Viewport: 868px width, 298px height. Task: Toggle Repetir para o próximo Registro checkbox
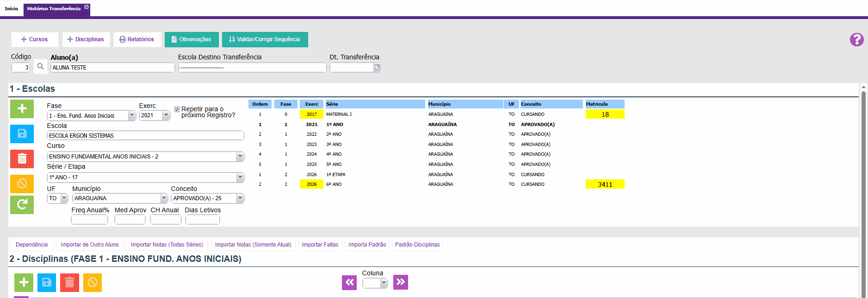(177, 109)
